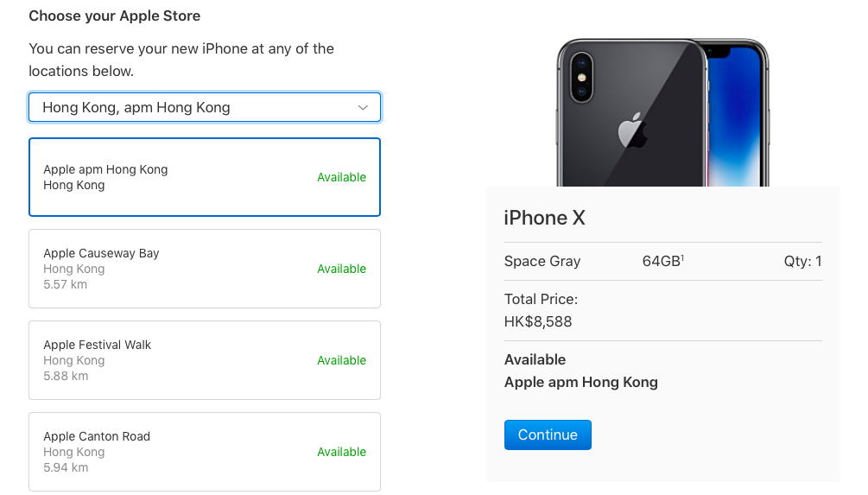Viewport: 868px width, 495px height.
Task: Open the Hong Kong store location dropdown
Action: [204, 108]
